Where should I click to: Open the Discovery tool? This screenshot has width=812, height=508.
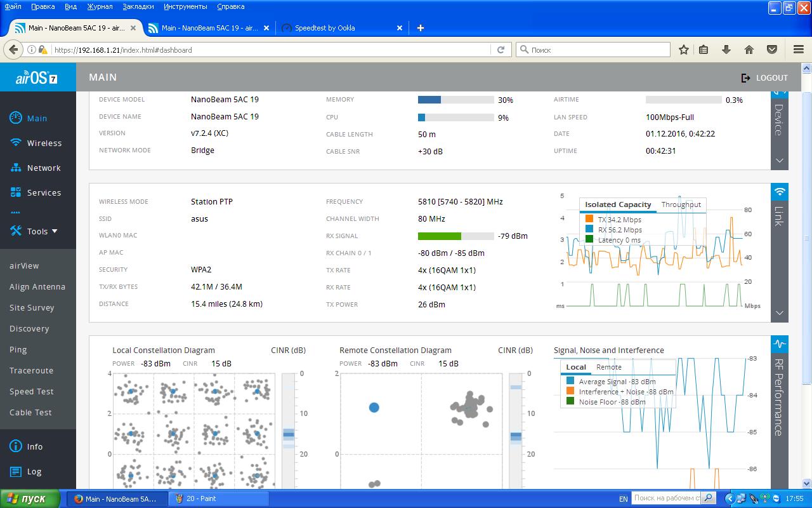point(29,328)
